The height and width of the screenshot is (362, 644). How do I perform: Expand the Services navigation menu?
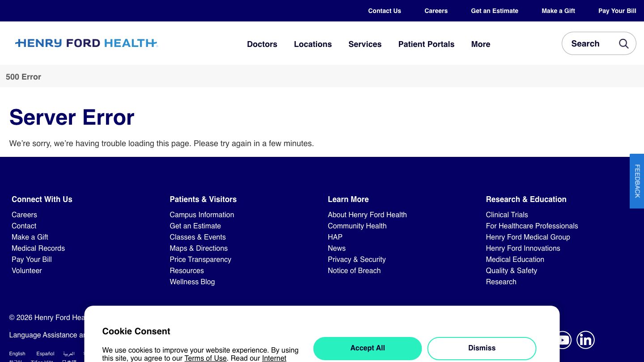(x=365, y=44)
